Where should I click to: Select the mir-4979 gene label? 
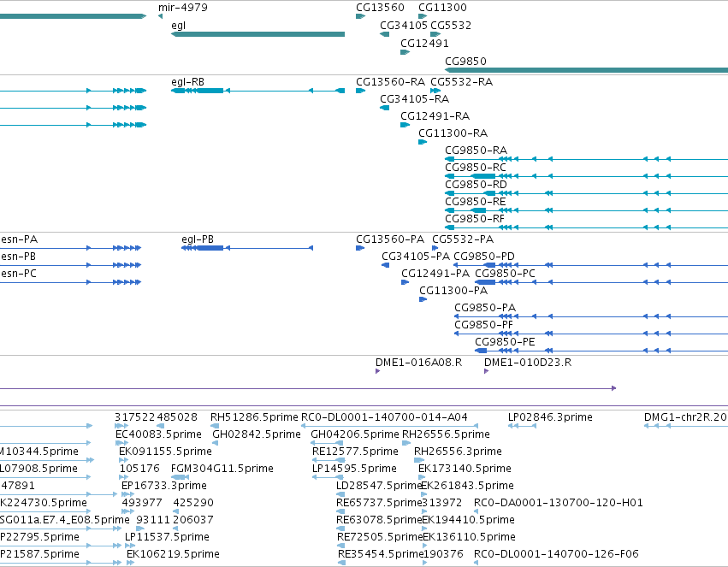pyautogui.click(x=183, y=8)
